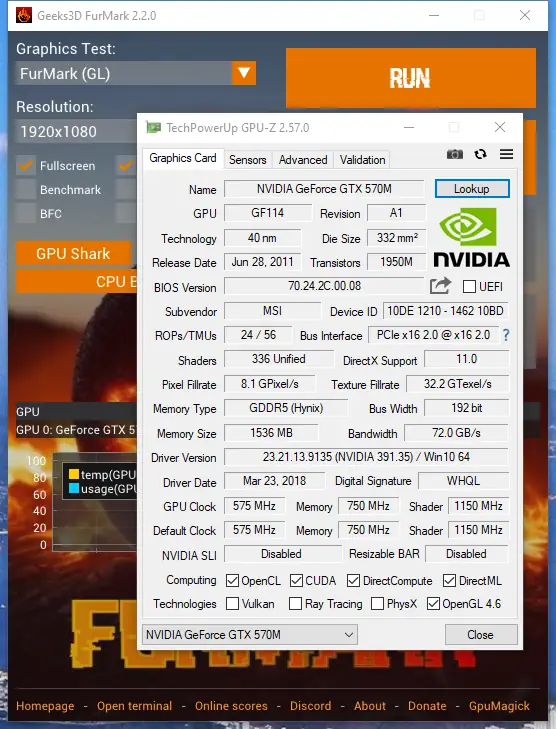Click the Bandwidth value 72.0 GB/s

(x=457, y=433)
